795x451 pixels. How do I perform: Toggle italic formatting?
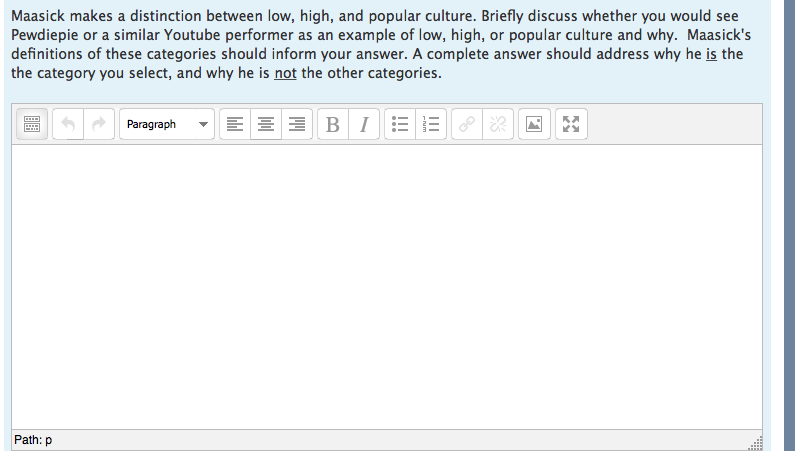tap(364, 124)
